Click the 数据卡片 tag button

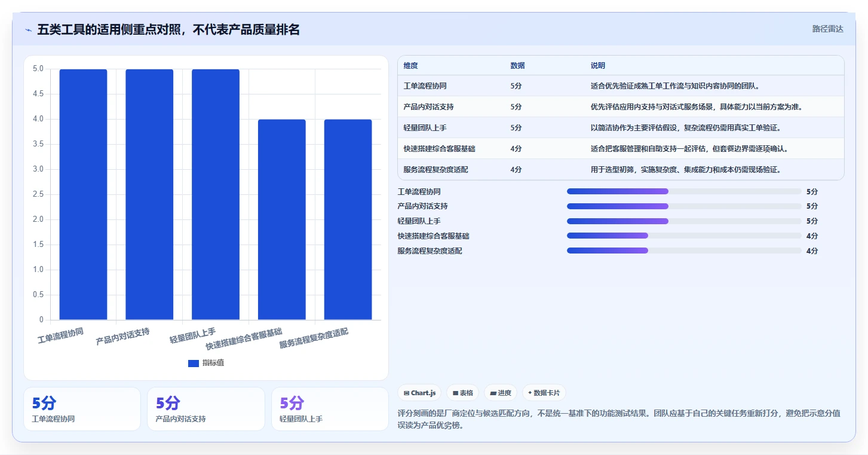click(544, 393)
